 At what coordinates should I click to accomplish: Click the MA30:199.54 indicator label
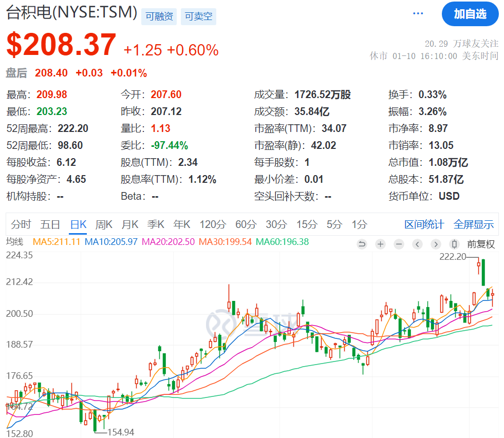[x=226, y=242]
